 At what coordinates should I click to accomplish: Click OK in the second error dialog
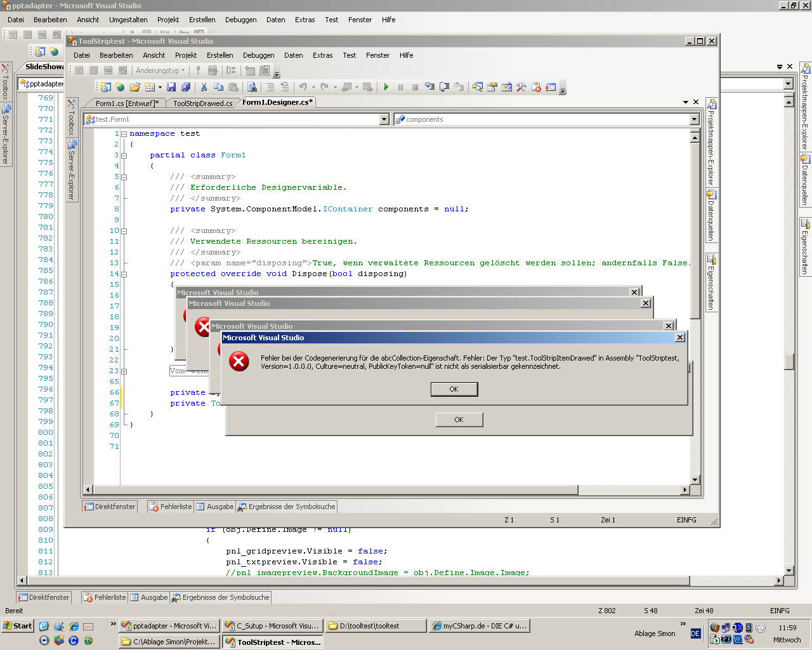[459, 420]
